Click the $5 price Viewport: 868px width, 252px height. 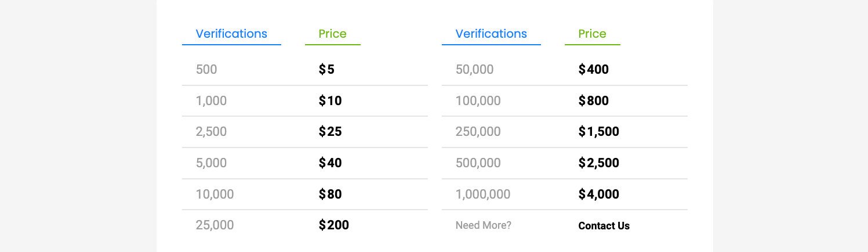326,70
